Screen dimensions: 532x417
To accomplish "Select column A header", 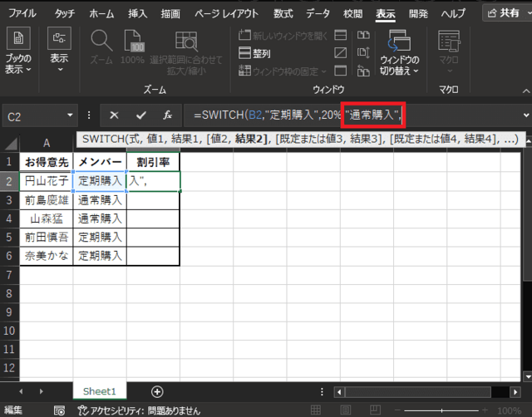I will [x=47, y=142].
